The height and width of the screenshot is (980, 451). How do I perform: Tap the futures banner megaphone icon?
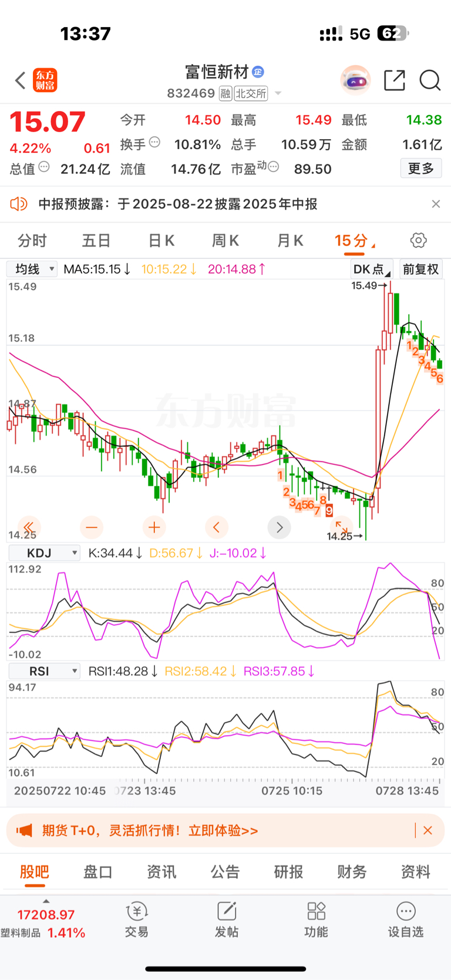[x=24, y=830]
